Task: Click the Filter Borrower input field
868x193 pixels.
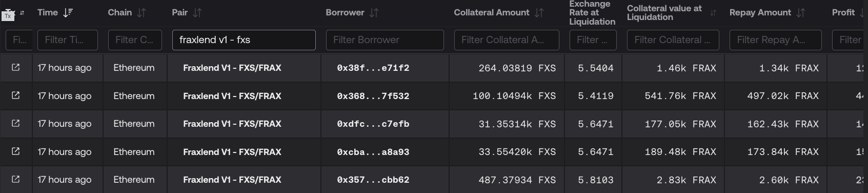Action: (385, 40)
